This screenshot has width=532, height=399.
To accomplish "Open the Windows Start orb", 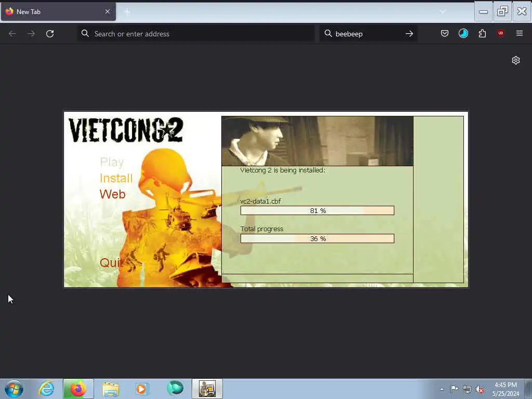I will (14, 389).
